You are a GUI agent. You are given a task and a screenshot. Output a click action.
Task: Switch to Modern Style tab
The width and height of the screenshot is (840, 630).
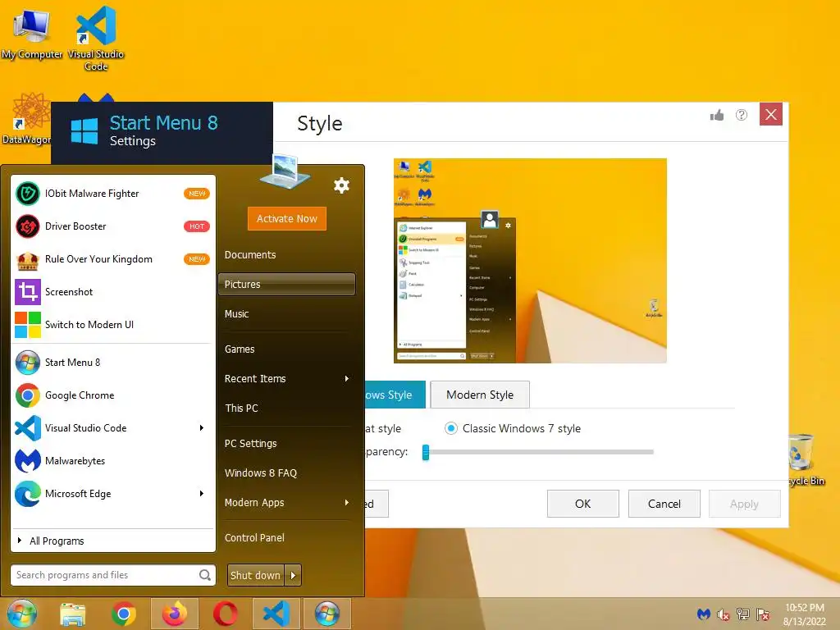pos(480,395)
